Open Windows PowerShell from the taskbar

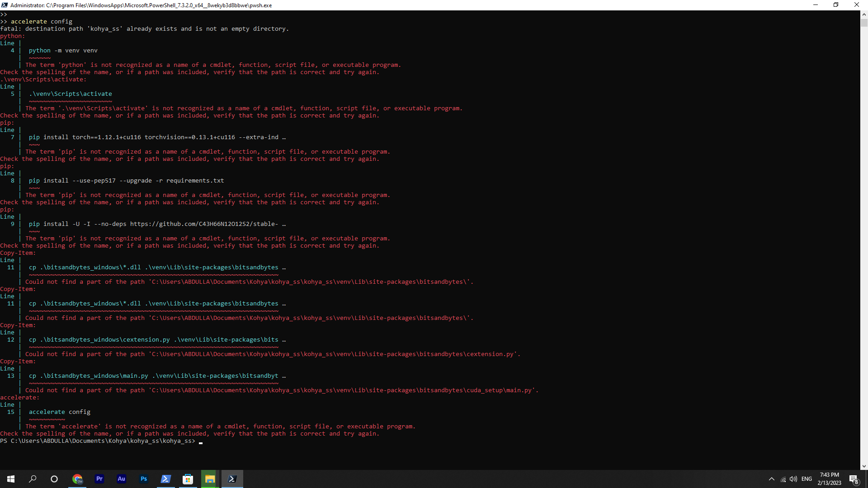click(x=165, y=479)
